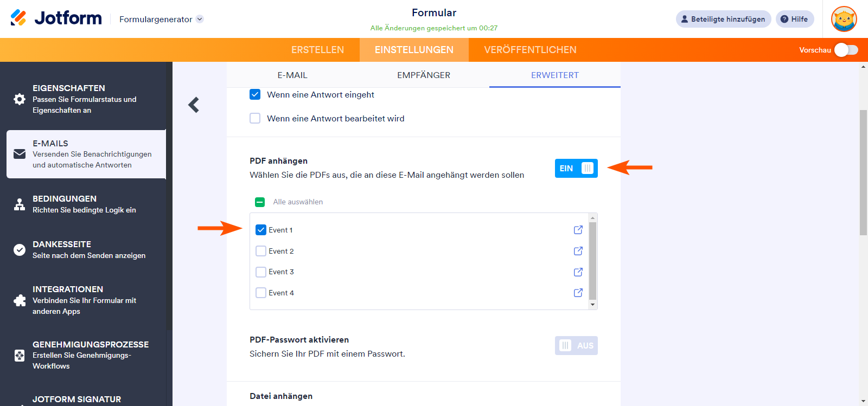Viewport: 868px width, 406px height.
Task: Open Event 2 PDF in new tab icon
Action: tap(578, 251)
